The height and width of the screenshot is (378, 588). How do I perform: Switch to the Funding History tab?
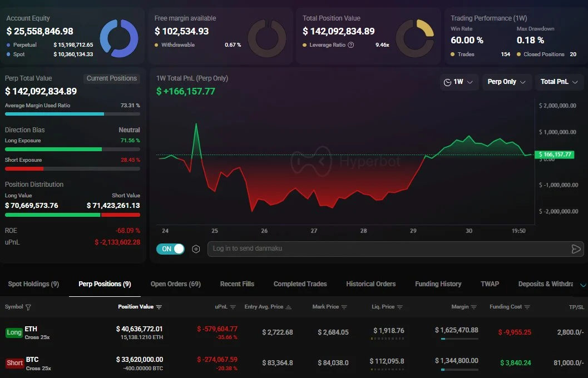tap(438, 284)
